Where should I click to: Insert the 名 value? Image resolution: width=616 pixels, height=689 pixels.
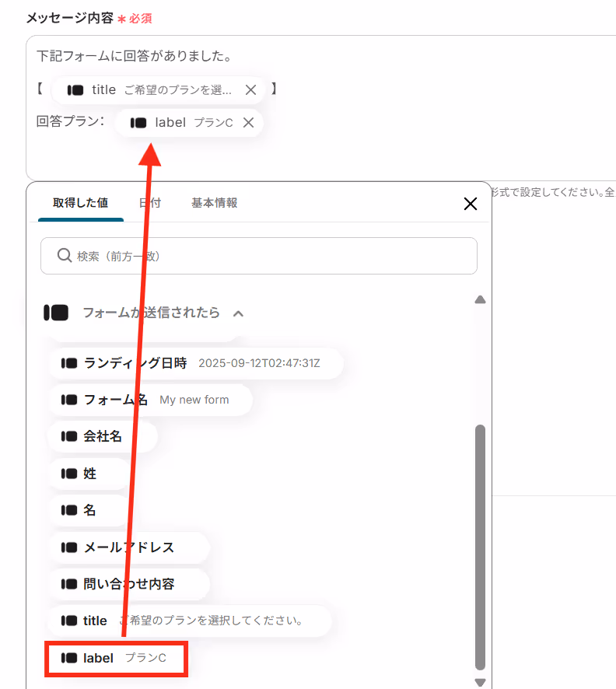coord(89,510)
